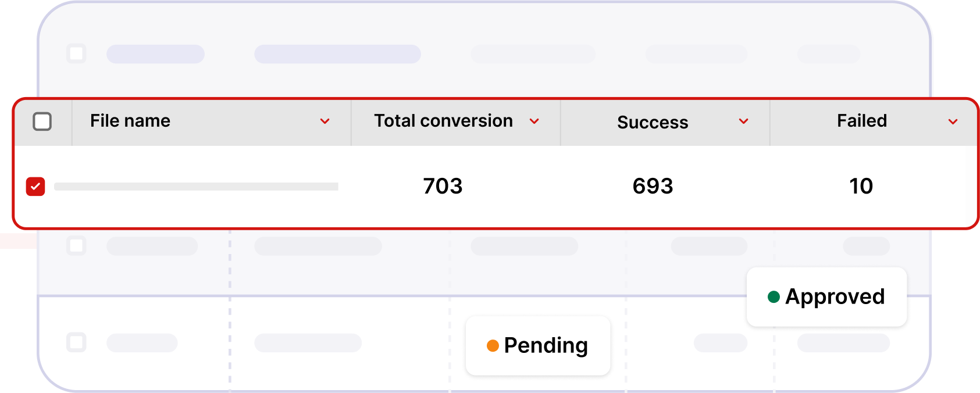The image size is (980, 393).
Task: Expand the File name column dropdown arrow
Action: tap(325, 122)
